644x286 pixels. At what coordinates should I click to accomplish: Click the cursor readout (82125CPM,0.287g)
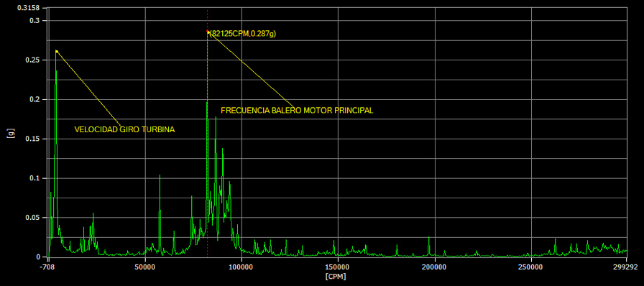(x=242, y=34)
